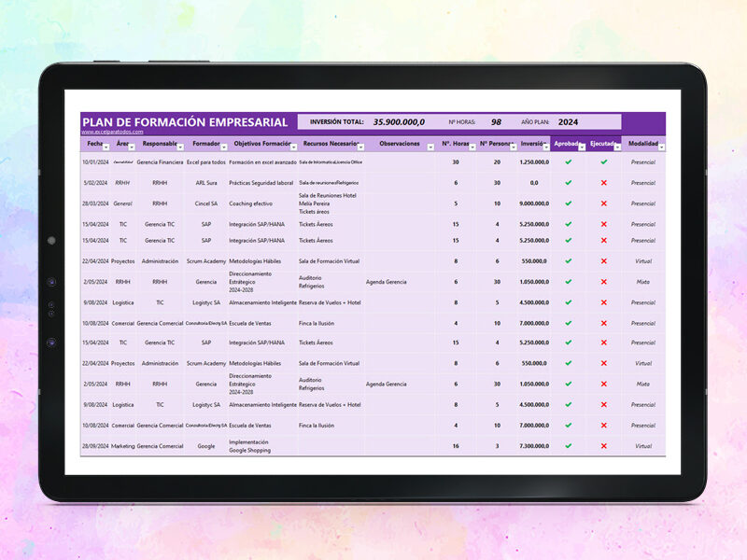Select the 'Cincel SA' Formador cell
Screen dimensions: 747x560
(x=205, y=203)
